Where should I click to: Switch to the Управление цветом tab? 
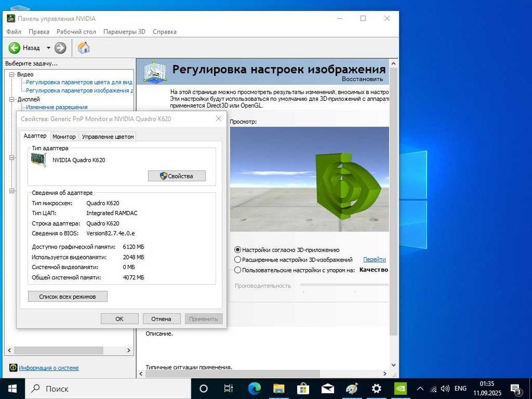pos(108,136)
